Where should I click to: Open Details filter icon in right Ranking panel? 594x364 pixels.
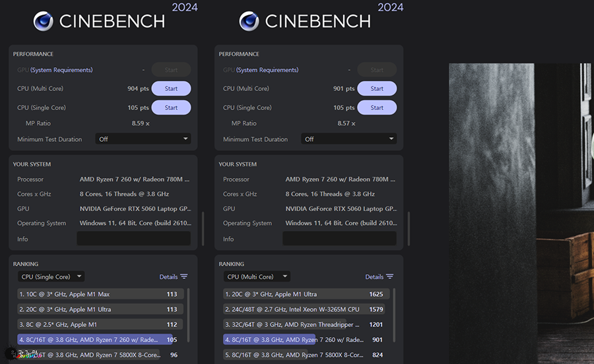pyautogui.click(x=390, y=276)
